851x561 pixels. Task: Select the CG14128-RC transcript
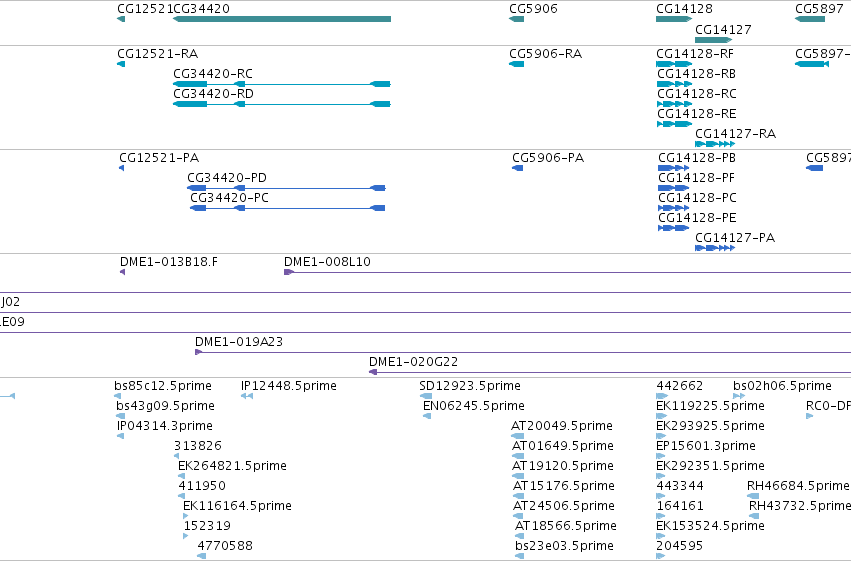tap(674, 104)
